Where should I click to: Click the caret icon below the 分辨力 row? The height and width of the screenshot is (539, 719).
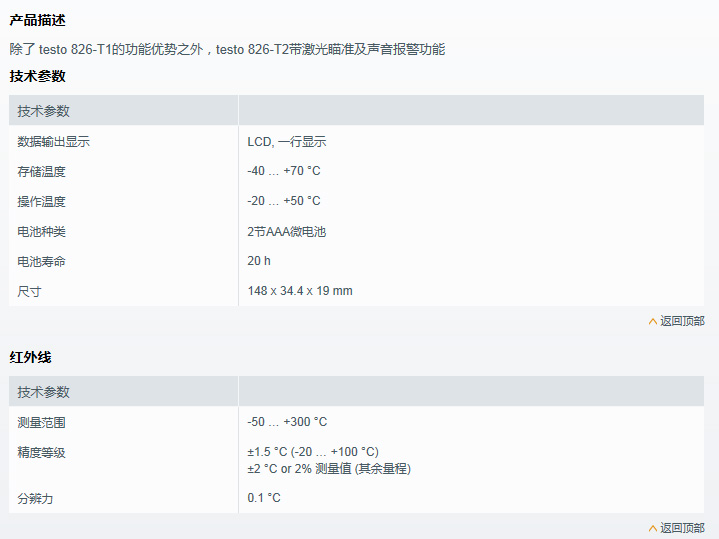click(x=653, y=528)
